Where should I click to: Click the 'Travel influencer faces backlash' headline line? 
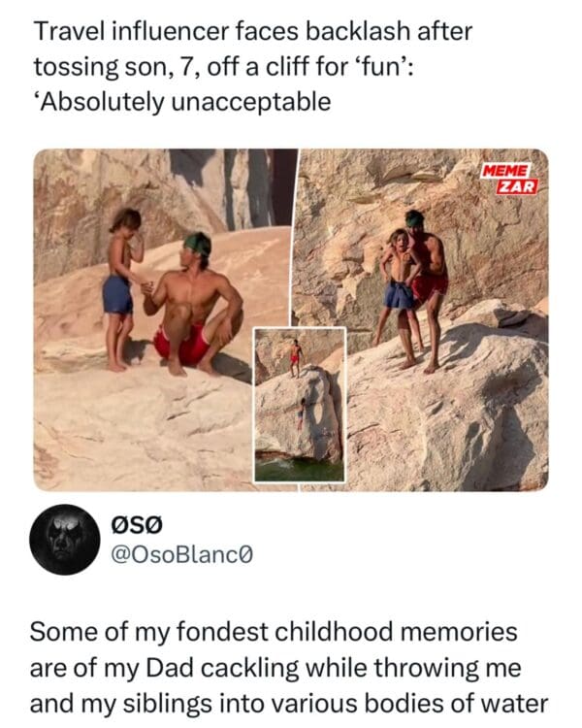click(253, 31)
